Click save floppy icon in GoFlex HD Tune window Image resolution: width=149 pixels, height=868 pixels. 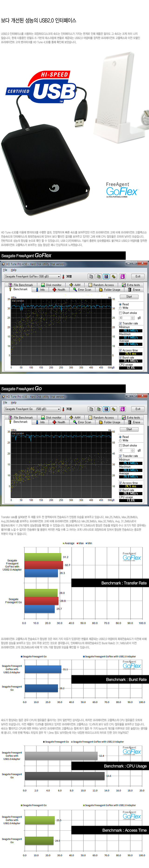click(x=106, y=276)
